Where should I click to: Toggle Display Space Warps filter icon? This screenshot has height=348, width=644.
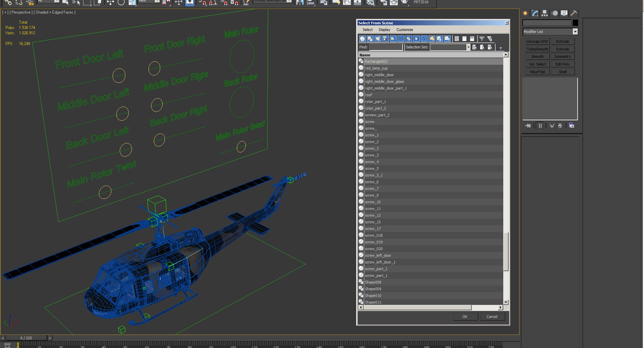click(401, 39)
